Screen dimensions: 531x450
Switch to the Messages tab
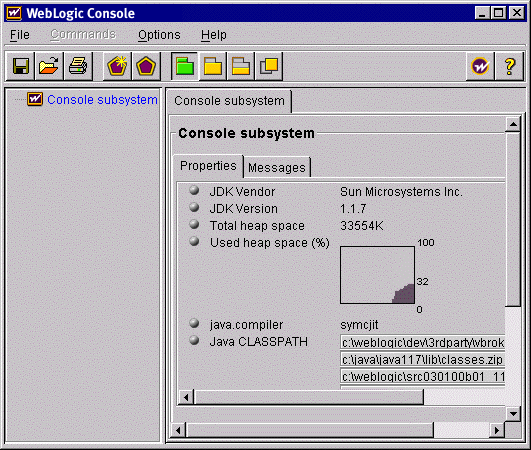pyautogui.click(x=277, y=167)
